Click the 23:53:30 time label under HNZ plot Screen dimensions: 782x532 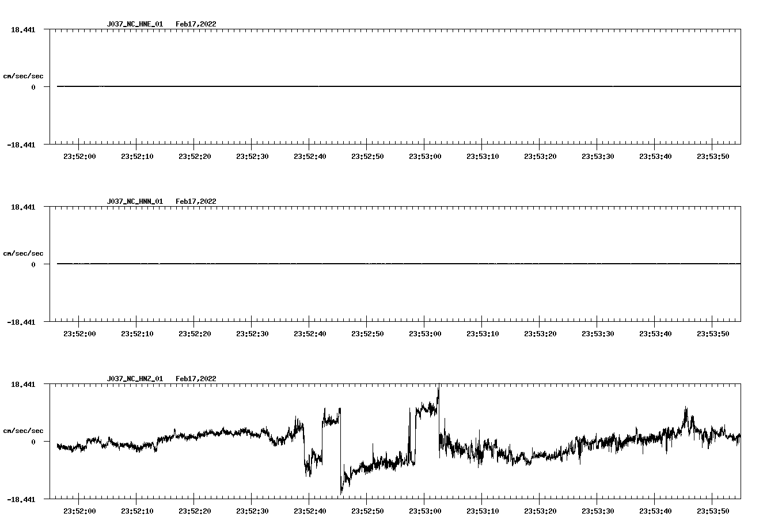pyautogui.click(x=598, y=511)
